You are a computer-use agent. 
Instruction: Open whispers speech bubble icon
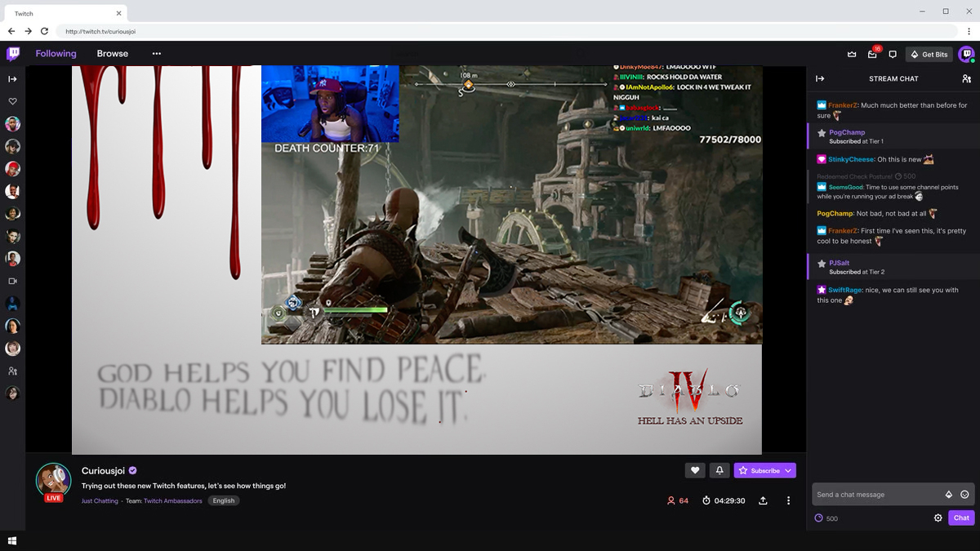893,55
